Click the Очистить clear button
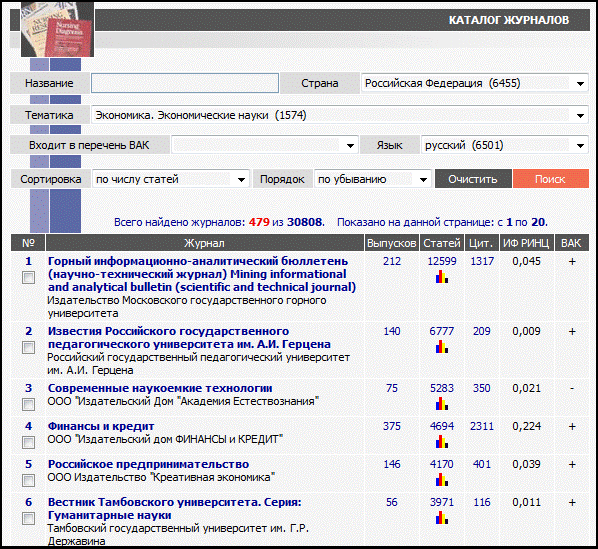This screenshot has height=549, width=598. (x=473, y=179)
